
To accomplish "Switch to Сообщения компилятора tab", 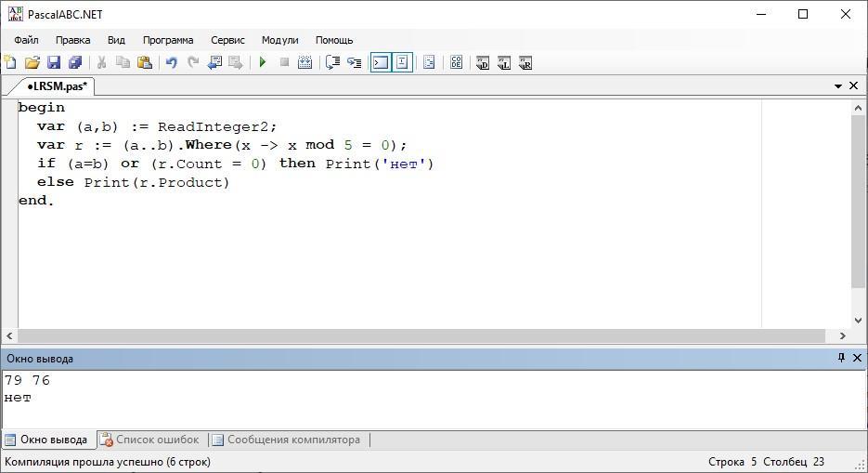I will click(x=287, y=440).
